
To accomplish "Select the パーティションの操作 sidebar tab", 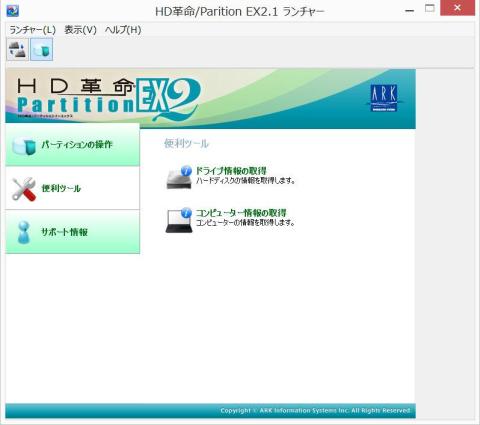I will [72, 145].
